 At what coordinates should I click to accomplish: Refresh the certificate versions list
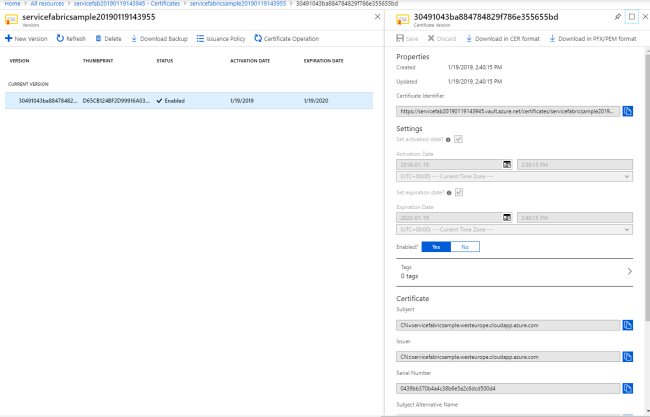point(71,39)
